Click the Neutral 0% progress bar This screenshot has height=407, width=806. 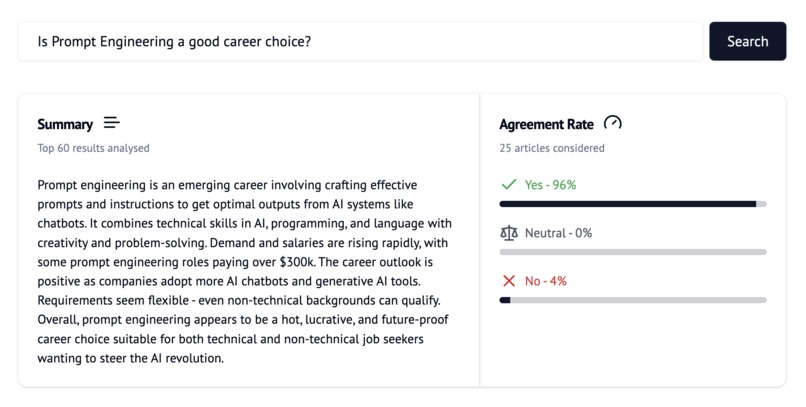(x=633, y=252)
